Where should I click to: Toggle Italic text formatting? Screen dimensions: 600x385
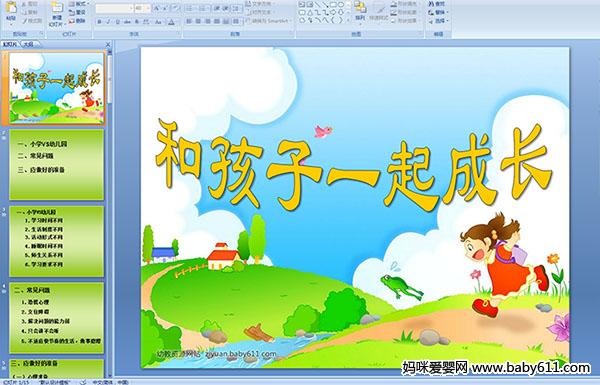pos(108,22)
